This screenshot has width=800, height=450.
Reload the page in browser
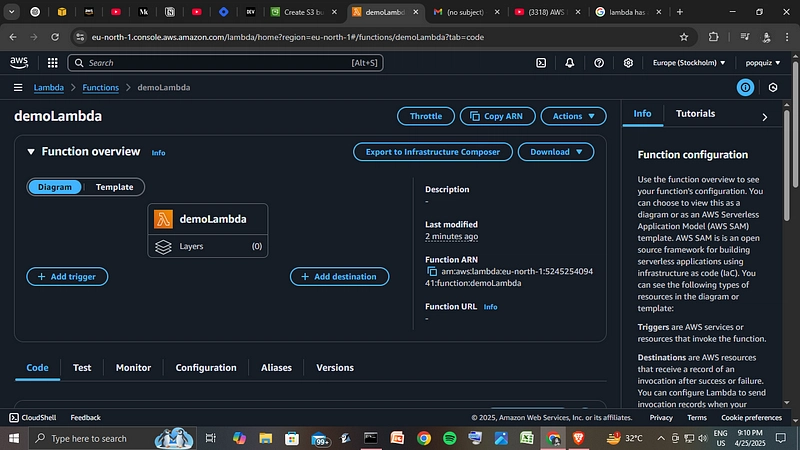55,37
